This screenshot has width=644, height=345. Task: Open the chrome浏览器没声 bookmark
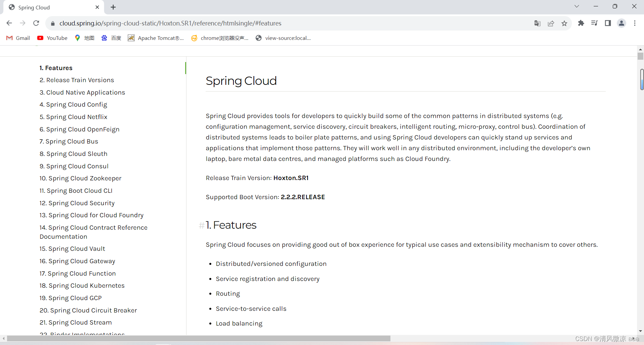[x=220, y=38]
